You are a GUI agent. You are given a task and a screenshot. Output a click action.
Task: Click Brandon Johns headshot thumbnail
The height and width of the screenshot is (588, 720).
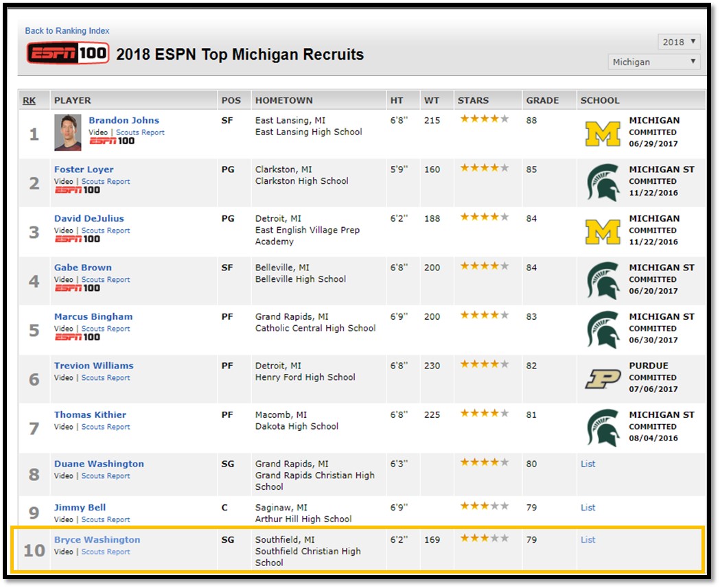click(67, 132)
